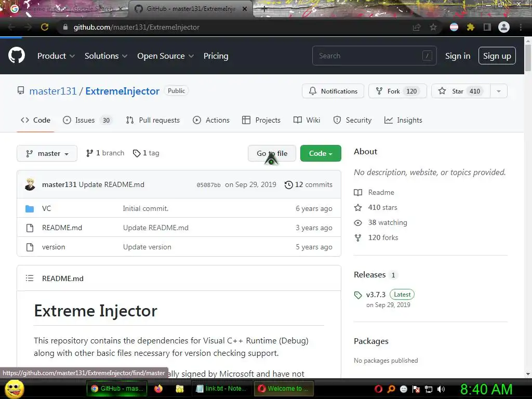Share this page via the share icon

[417, 27]
